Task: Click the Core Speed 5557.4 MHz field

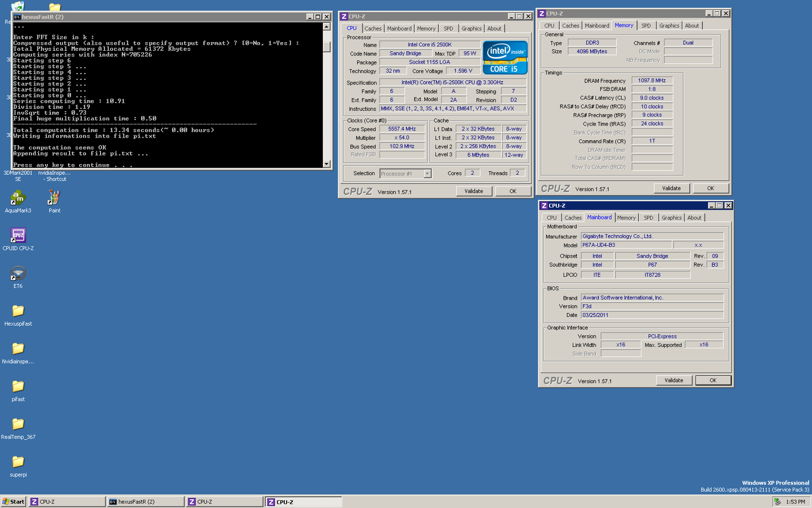Action: (402, 129)
